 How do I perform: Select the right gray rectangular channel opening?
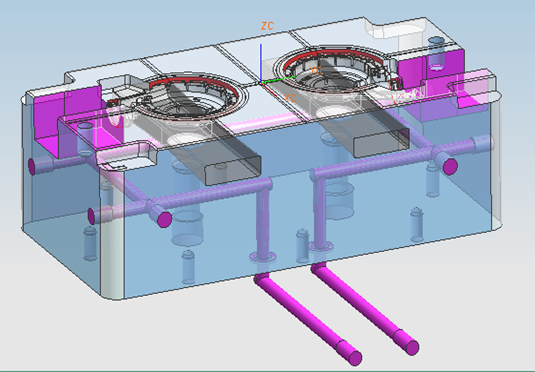click(x=381, y=143)
